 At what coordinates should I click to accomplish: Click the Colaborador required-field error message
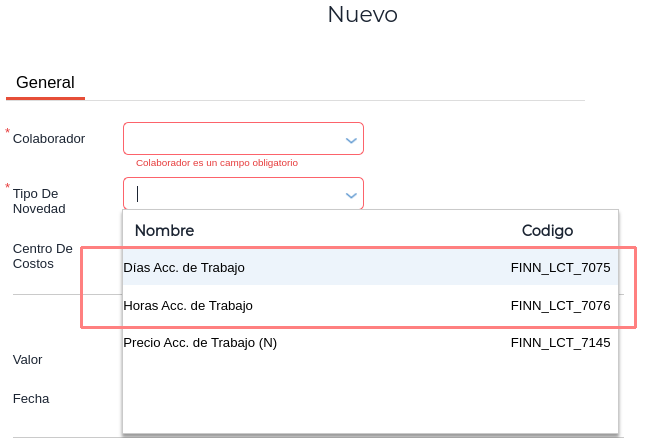pos(217,163)
